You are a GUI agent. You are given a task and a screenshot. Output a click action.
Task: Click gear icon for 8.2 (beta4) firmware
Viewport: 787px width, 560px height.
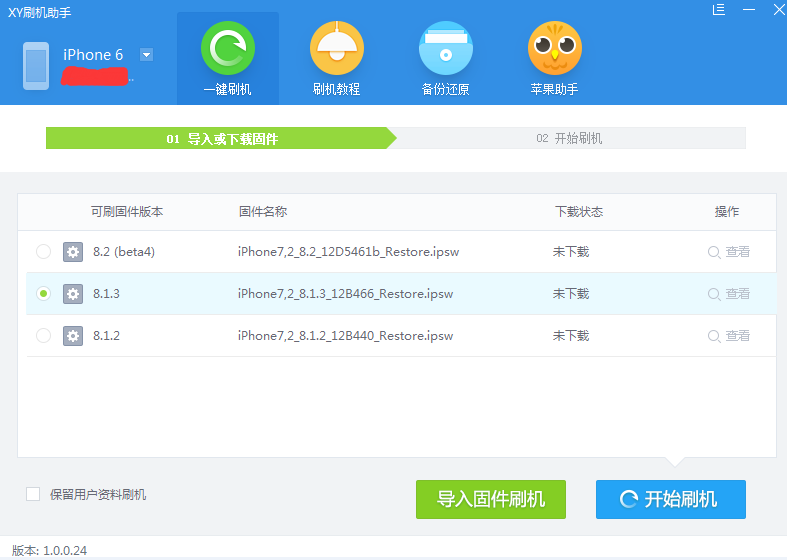(73, 251)
